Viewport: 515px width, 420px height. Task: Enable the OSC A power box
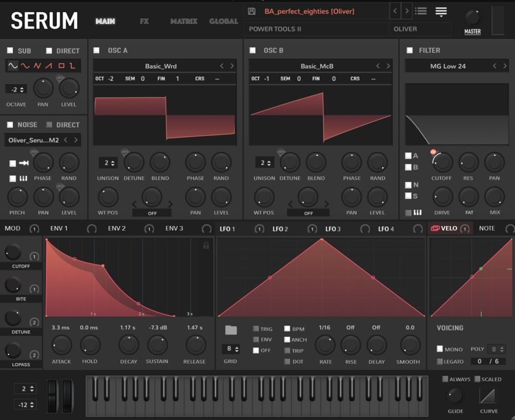point(96,50)
